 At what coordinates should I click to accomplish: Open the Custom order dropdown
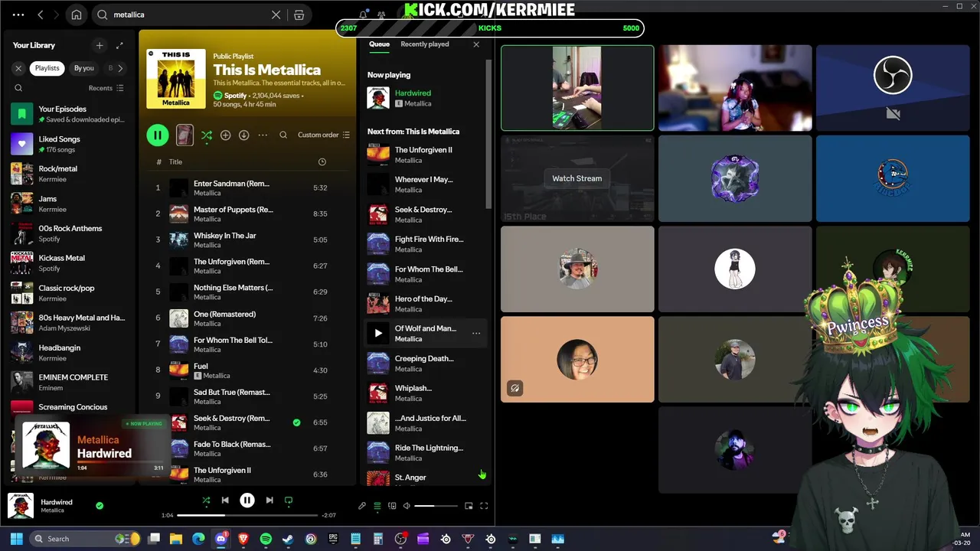pyautogui.click(x=323, y=135)
